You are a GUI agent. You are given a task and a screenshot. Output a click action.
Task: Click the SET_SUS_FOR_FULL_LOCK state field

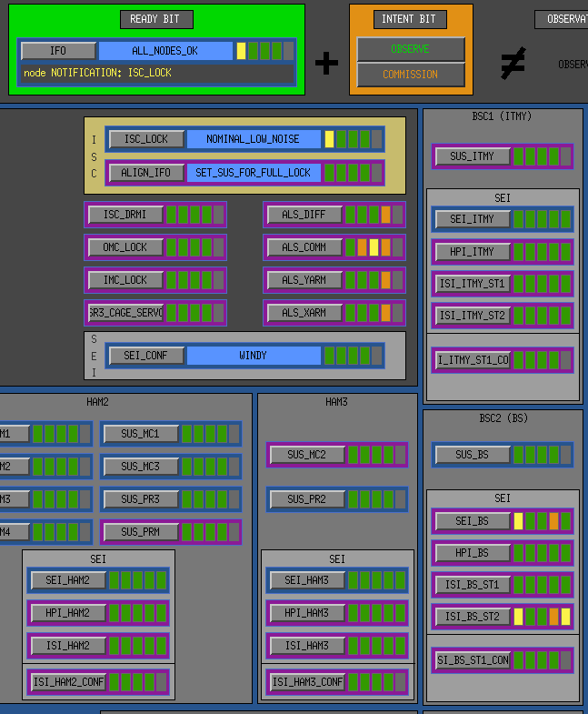[x=254, y=173]
